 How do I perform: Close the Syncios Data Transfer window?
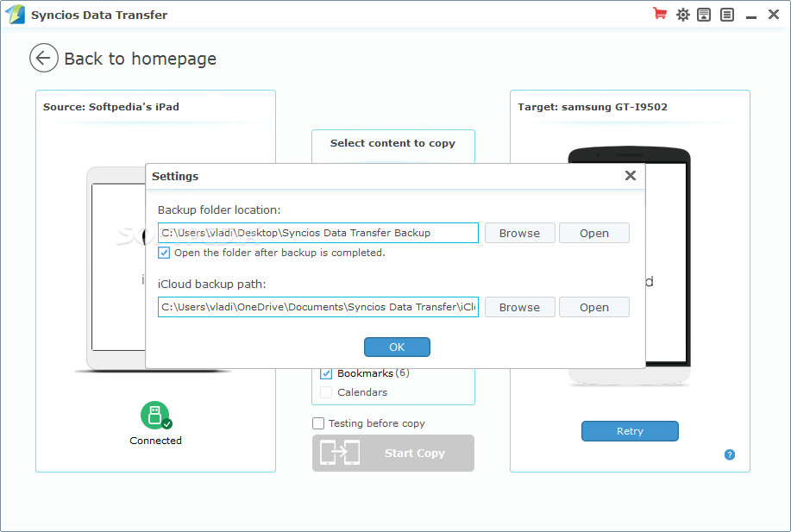click(774, 14)
